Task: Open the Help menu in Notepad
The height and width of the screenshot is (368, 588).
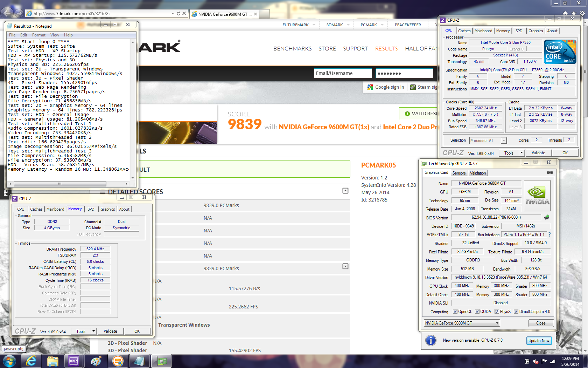Action: pos(68,35)
